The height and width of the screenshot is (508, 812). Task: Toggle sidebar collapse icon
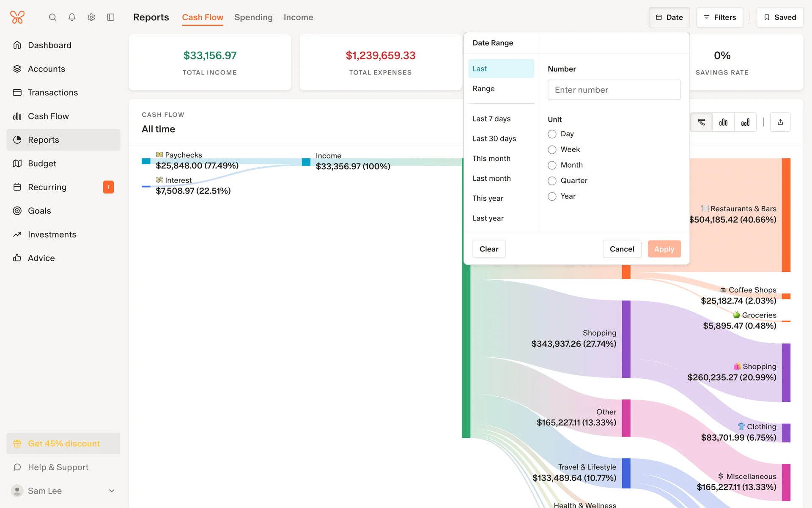[x=111, y=17]
